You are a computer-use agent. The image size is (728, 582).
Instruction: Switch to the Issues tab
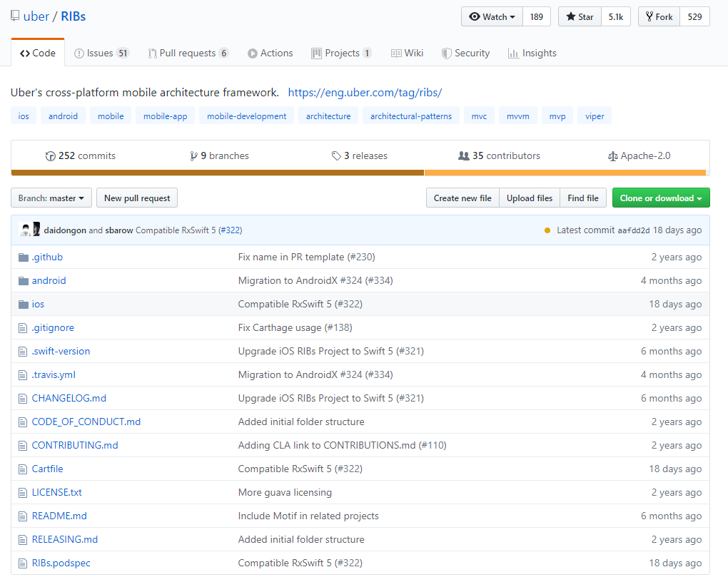[101, 53]
